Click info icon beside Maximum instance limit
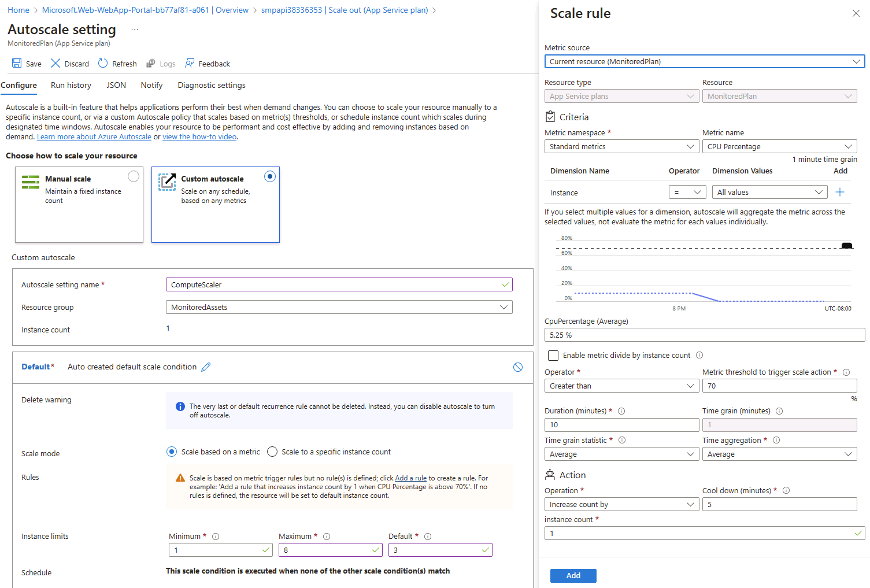This screenshot has height=588, width=870. [x=327, y=537]
